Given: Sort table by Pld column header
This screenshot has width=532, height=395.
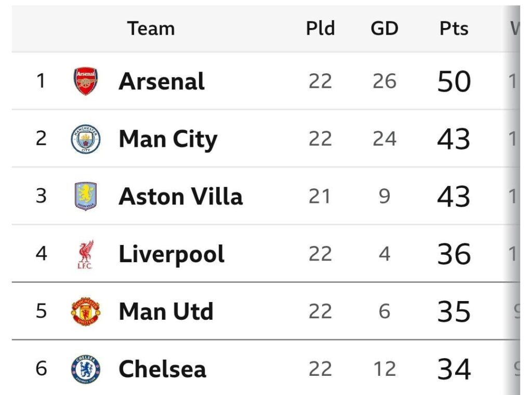Looking at the screenshot, I should pyautogui.click(x=320, y=29).
